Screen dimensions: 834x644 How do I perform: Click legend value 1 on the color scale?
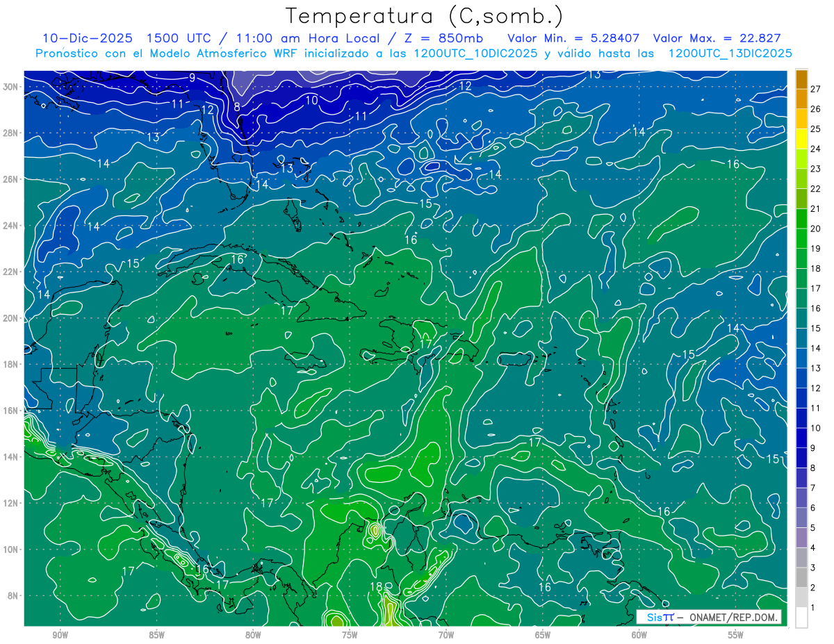click(812, 609)
